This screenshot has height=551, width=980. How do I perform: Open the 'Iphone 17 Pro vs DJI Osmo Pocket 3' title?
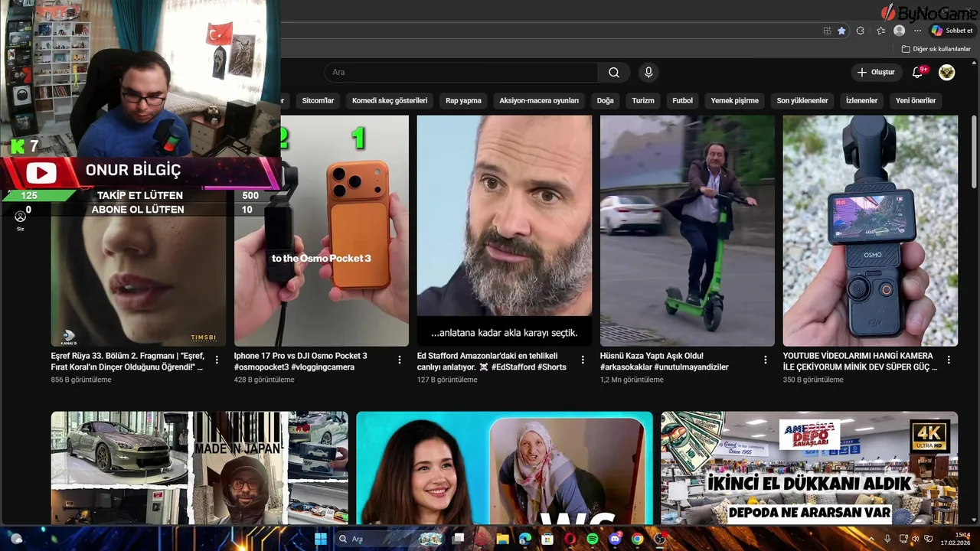301,361
